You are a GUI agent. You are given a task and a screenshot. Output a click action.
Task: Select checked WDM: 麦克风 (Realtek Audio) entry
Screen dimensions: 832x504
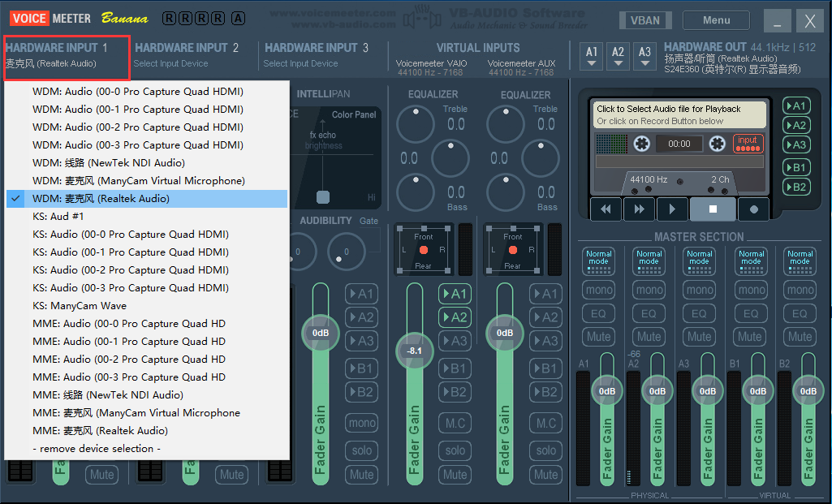[147, 198]
